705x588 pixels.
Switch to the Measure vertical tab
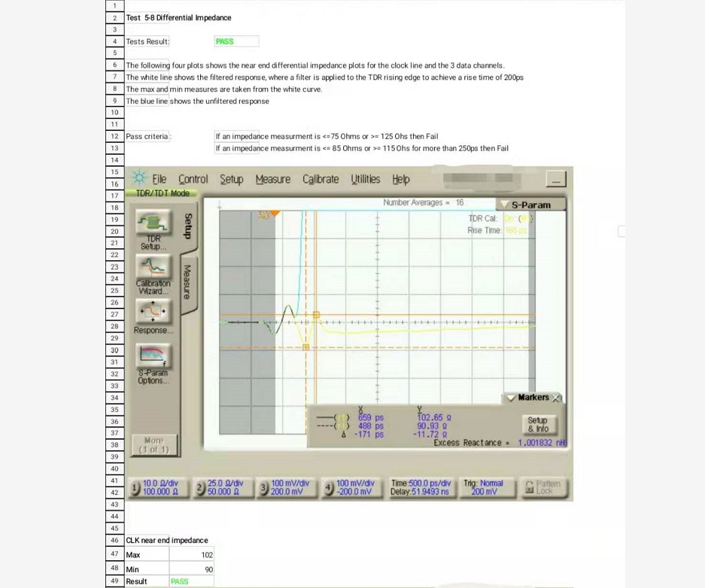click(x=187, y=281)
